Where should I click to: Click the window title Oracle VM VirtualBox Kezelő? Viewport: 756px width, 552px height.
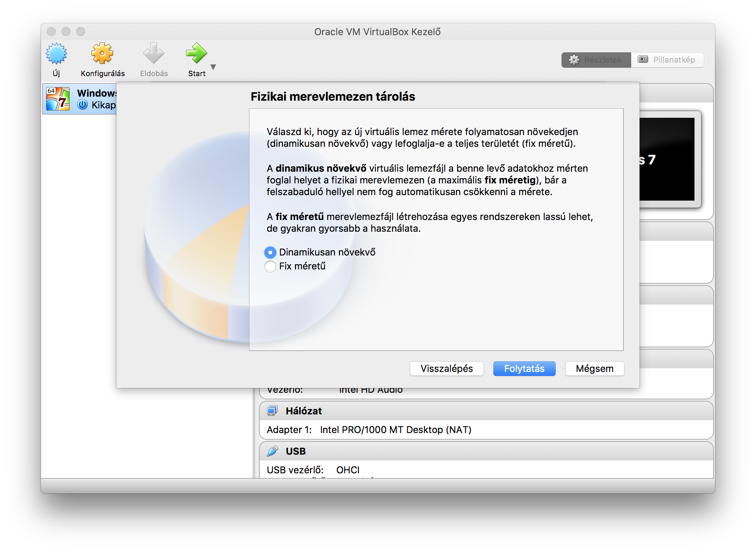click(377, 32)
